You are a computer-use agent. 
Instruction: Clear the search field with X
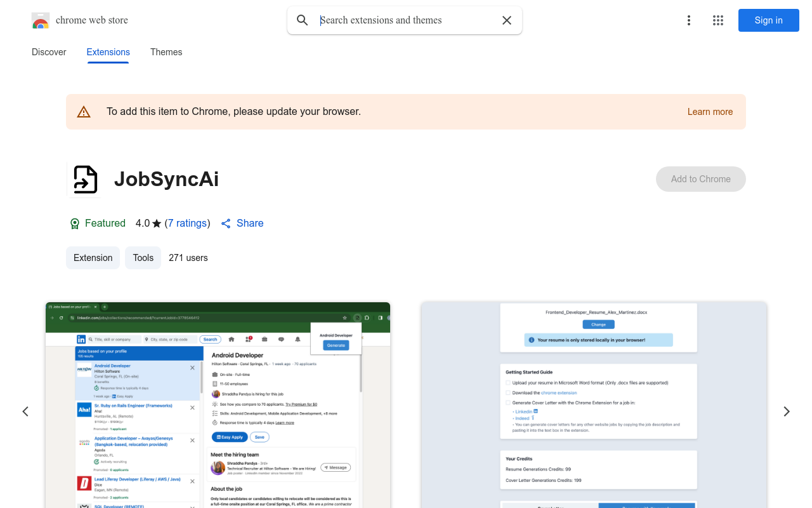tap(507, 20)
